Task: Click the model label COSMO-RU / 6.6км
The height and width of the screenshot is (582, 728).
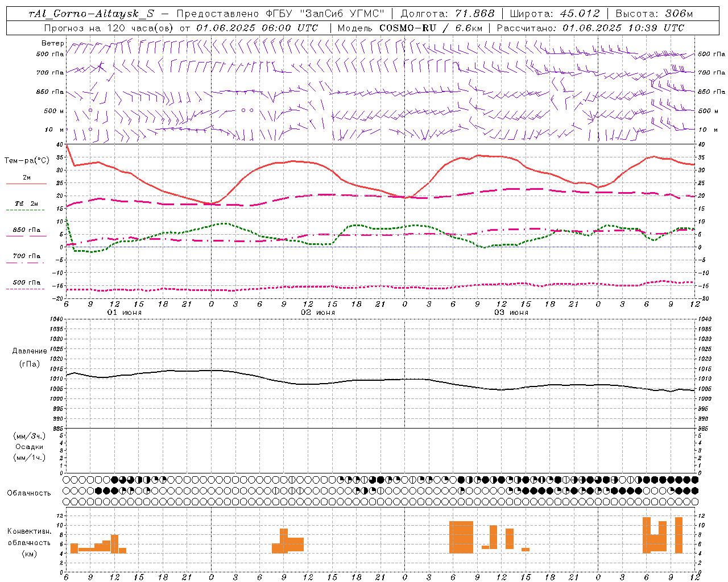Action: click(x=431, y=28)
